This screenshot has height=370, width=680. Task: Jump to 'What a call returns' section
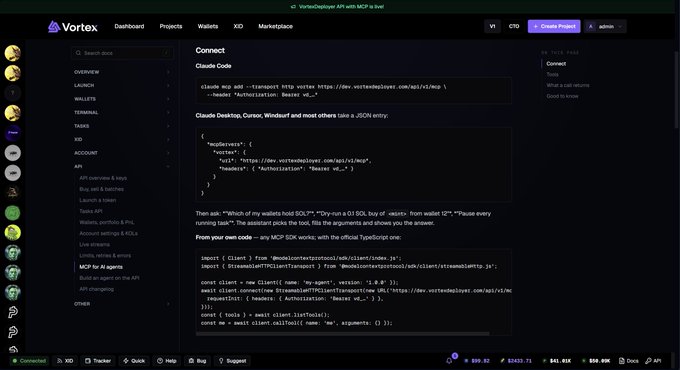point(568,85)
